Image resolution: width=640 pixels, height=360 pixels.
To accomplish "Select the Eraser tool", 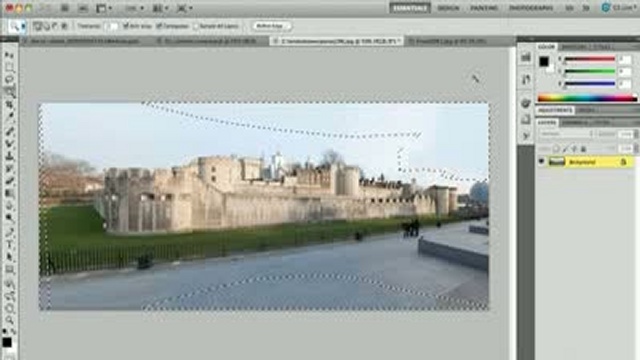I will [9, 180].
